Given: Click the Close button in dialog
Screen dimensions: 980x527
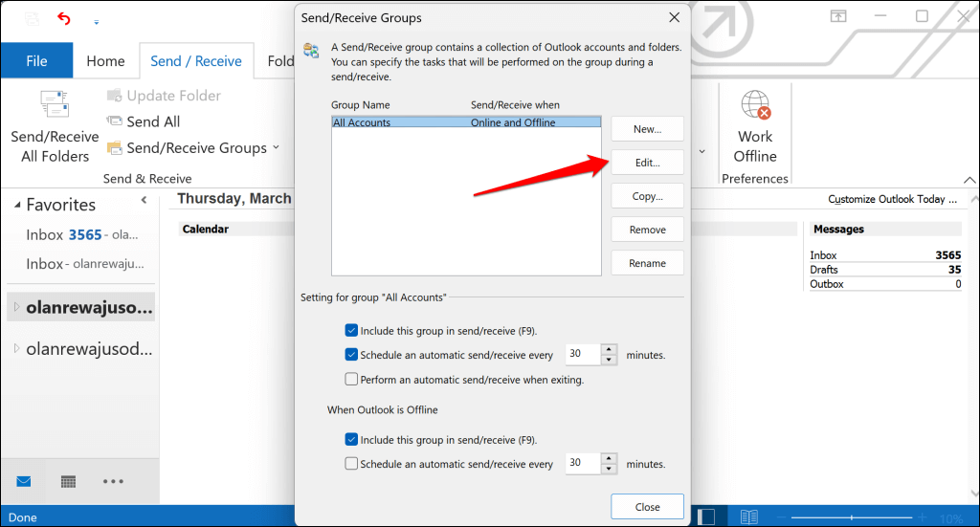Looking at the screenshot, I should (647, 506).
